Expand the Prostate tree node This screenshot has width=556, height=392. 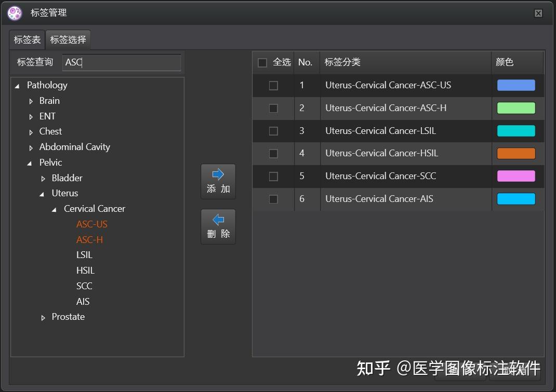pos(44,317)
